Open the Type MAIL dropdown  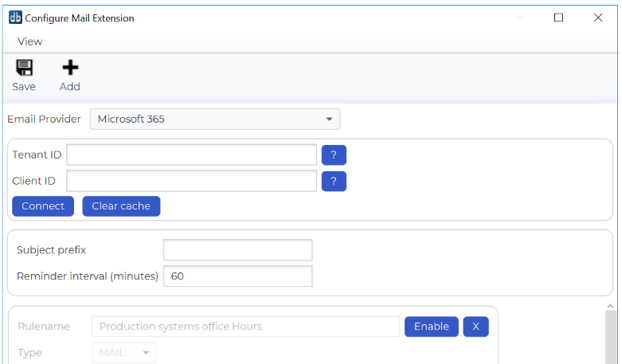pyautogui.click(x=123, y=353)
